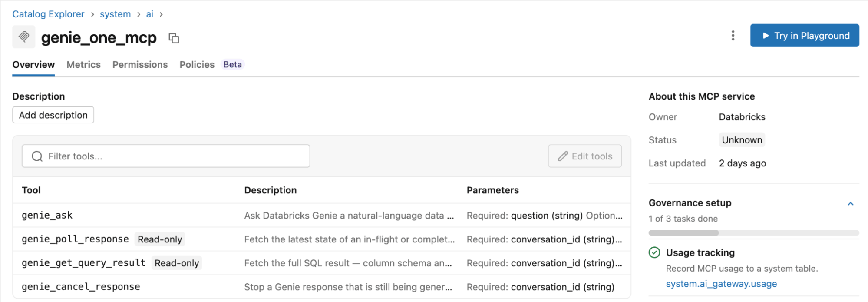Switch to the Metrics tab
The height and width of the screenshot is (302, 868).
pos(83,65)
